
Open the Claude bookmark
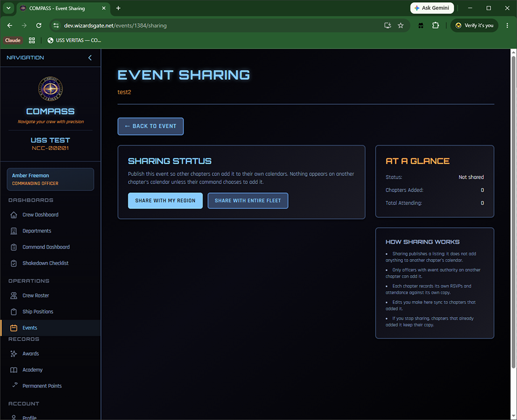[x=13, y=40]
